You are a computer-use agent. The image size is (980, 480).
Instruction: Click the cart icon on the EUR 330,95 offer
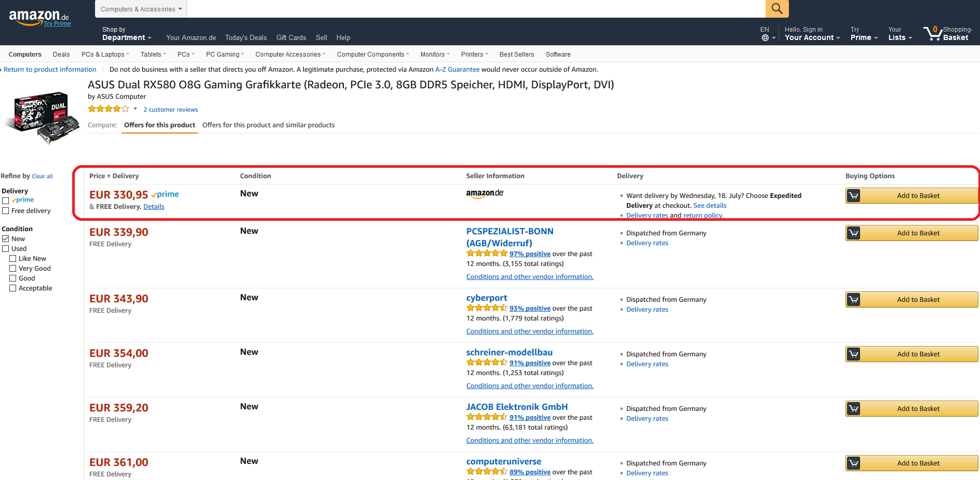click(x=853, y=196)
